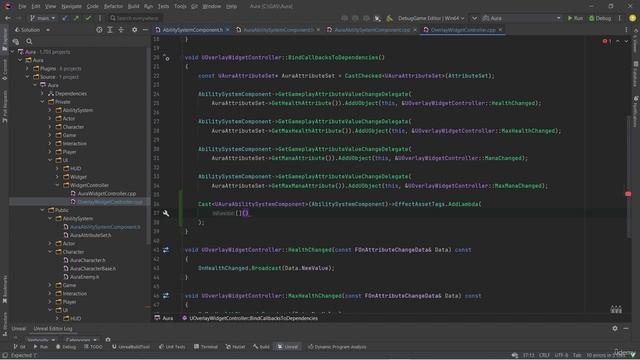Hide the Solution panel with minus icon
This screenshot has height=360, width=640.
coord(145,30)
